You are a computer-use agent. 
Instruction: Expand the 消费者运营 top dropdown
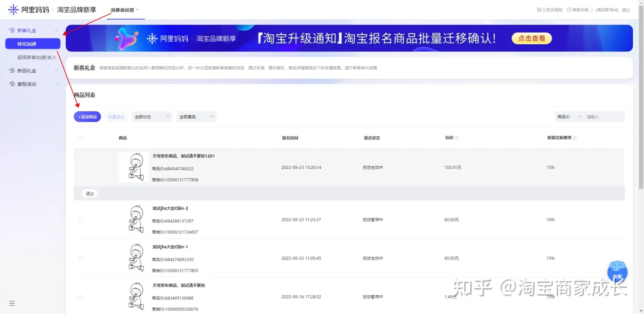coord(125,10)
